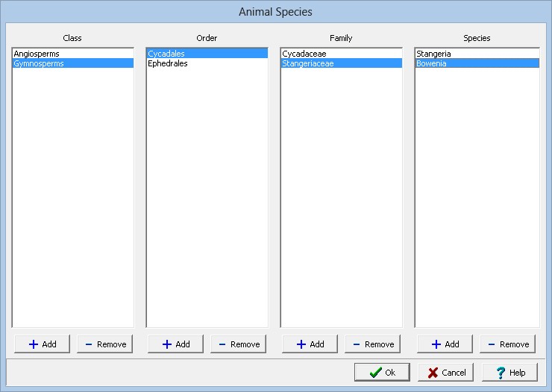Screen dimensions: 552x392
Task: Choose Ephedrales in the Order list
Action: (168, 63)
